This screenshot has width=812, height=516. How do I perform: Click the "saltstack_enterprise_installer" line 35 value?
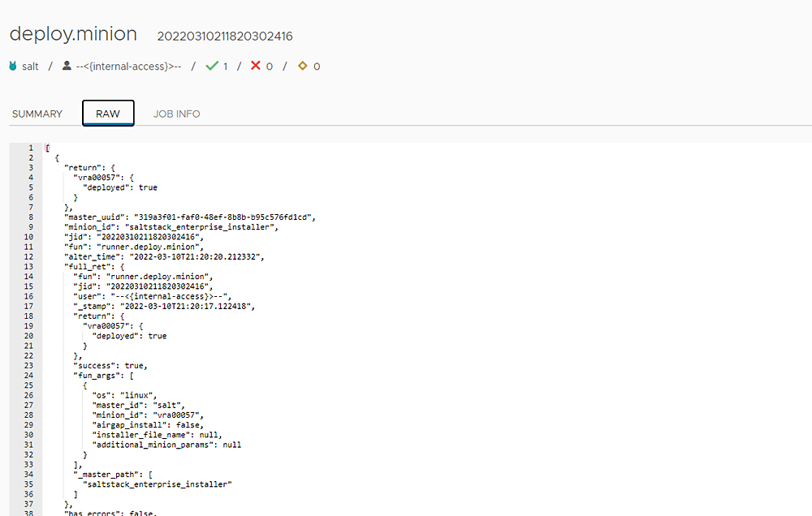[157, 484]
